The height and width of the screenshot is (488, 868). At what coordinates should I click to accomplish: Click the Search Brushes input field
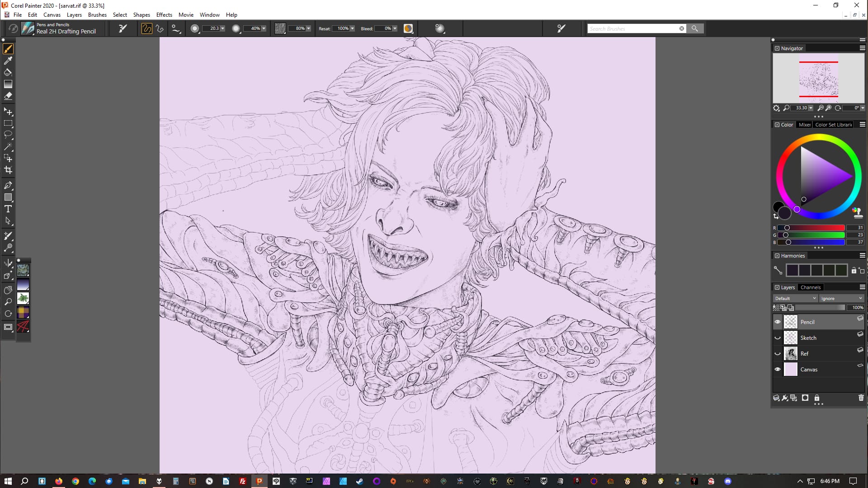(x=633, y=28)
